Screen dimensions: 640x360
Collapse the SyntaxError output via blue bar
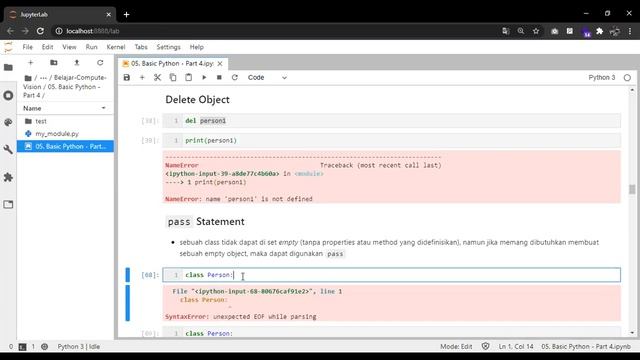[128, 303]
